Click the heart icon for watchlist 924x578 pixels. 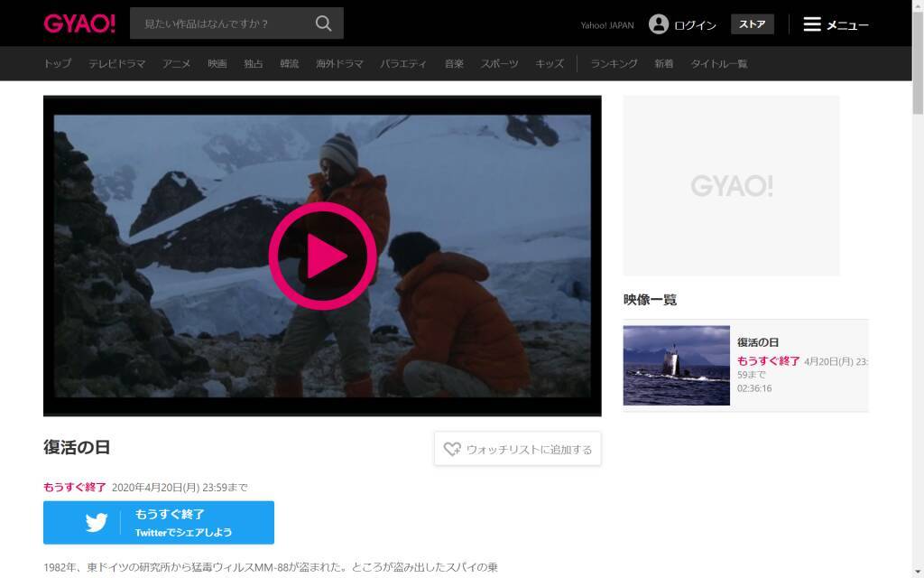[452, 450]
